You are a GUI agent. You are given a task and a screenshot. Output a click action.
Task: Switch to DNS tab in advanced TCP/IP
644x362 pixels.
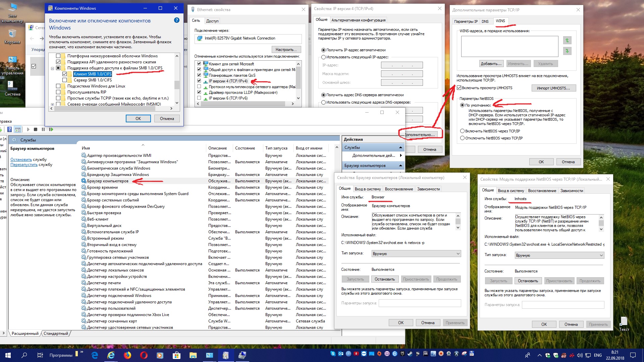pyautogui.click(x=485, y=21)
